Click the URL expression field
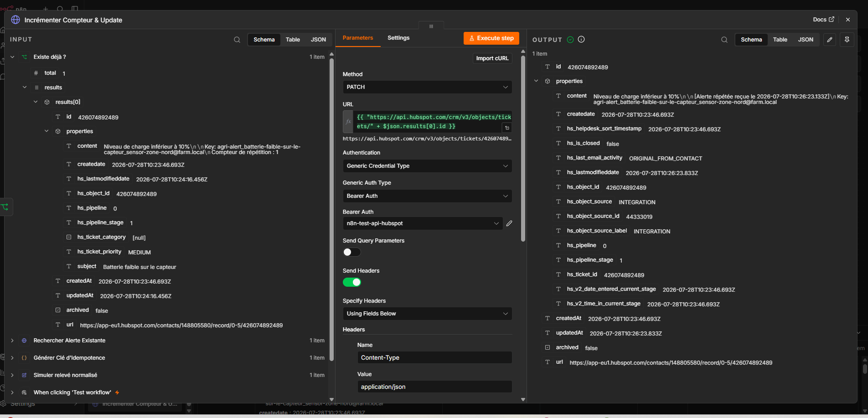Image resolution: width=868 pixels, height=418 pixels. [434, 122]
